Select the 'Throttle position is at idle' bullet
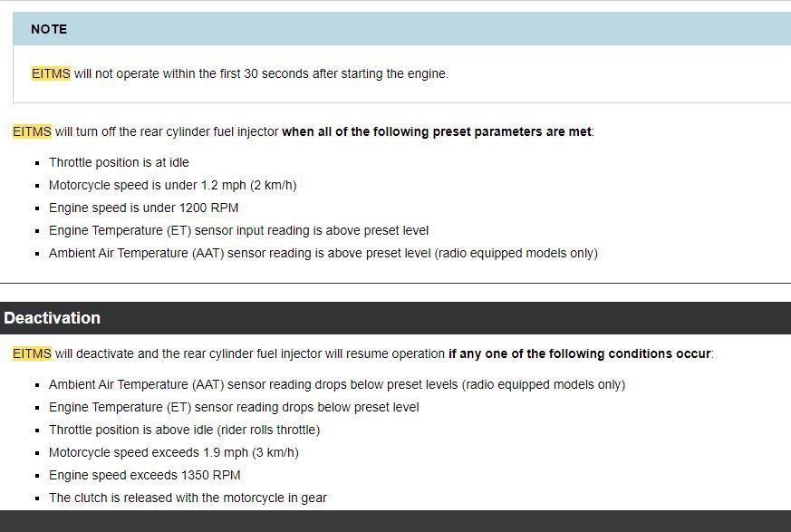 coord(119,162)
